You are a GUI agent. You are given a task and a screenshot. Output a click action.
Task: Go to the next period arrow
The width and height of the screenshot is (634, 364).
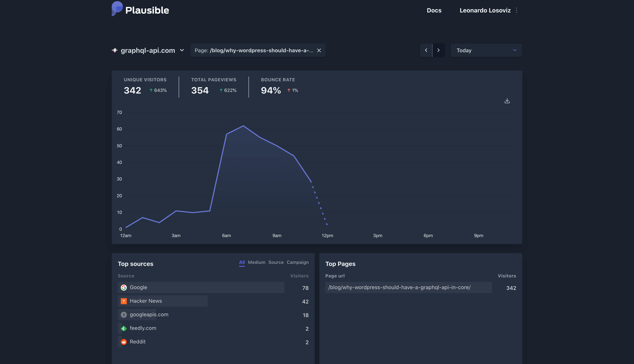click(439, 50)
